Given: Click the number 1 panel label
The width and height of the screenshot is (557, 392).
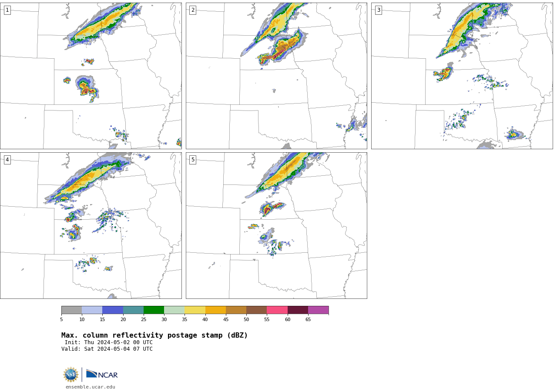Looking at the screenshot, I should (7, 10).
